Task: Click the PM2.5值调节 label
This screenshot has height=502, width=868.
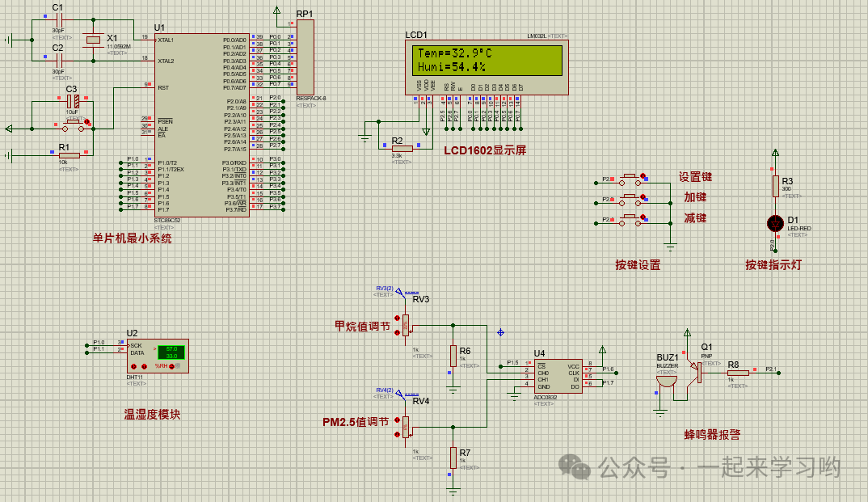Action: 356,422
